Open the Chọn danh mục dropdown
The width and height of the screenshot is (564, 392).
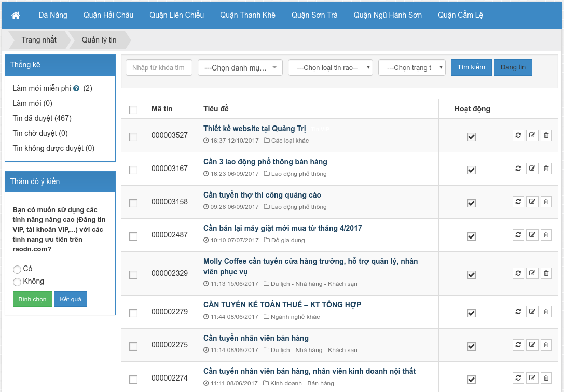click(240, 67)
